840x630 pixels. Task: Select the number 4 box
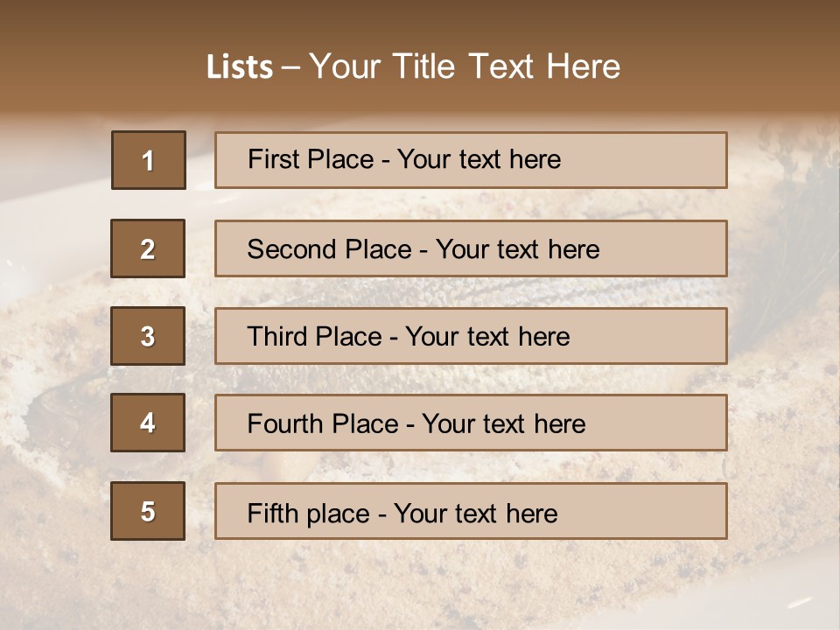(148, 423)
